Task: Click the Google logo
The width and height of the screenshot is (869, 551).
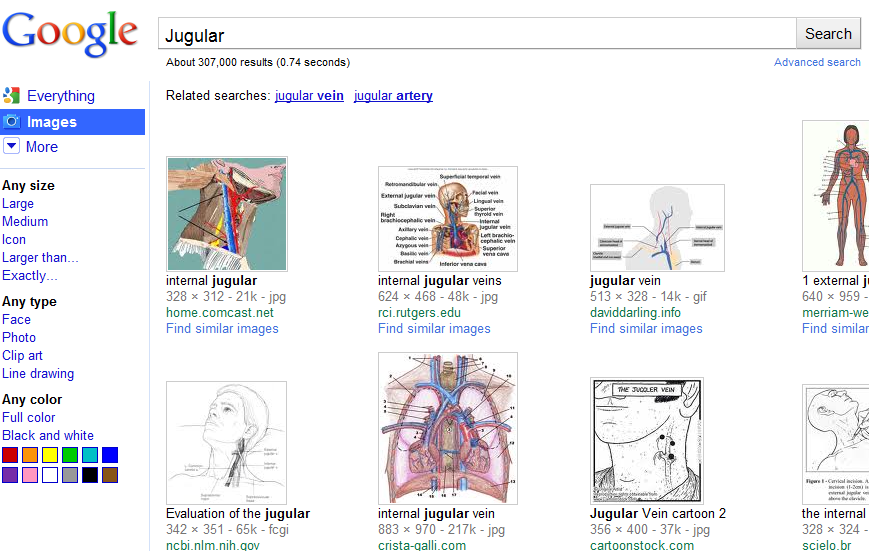Action: click(70, 34)
